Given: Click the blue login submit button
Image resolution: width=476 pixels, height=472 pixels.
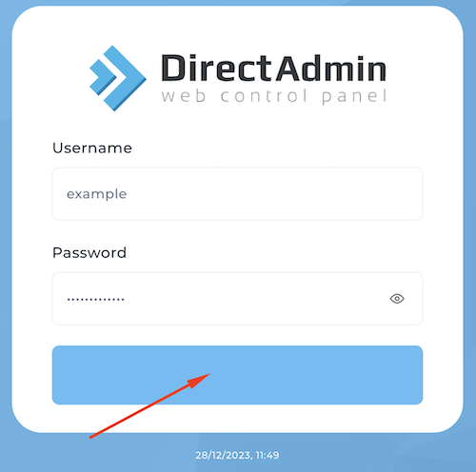Looking at the screenshot, I should point(237,375).
